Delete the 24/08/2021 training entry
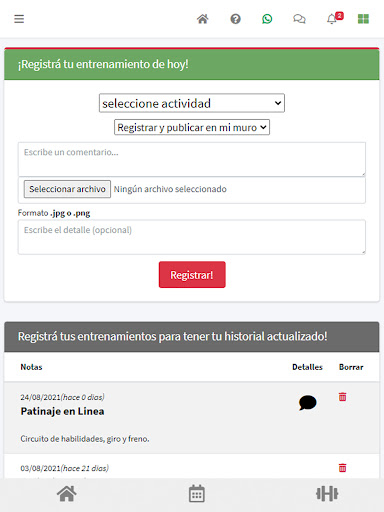 click(342, 397)
